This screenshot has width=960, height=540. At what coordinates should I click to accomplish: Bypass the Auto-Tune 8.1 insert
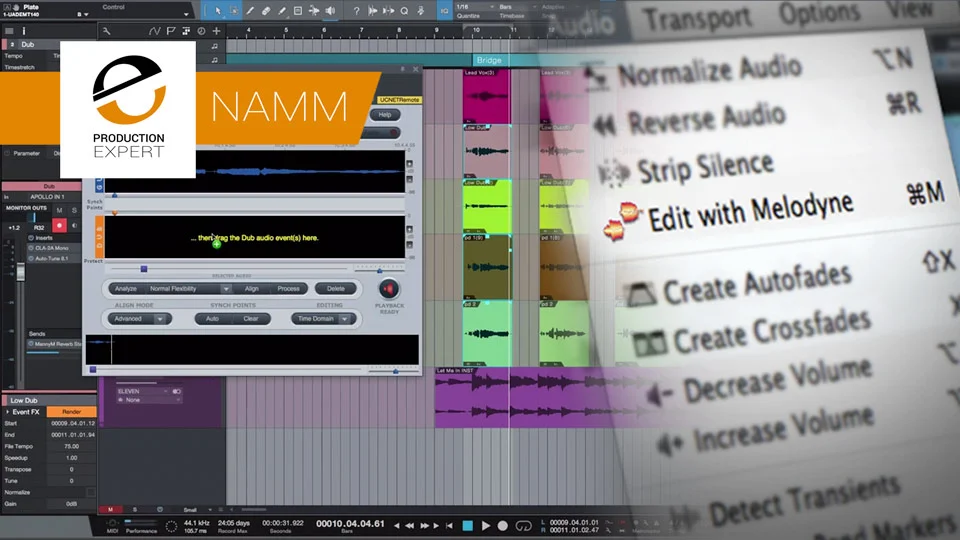tap(31, 258)
